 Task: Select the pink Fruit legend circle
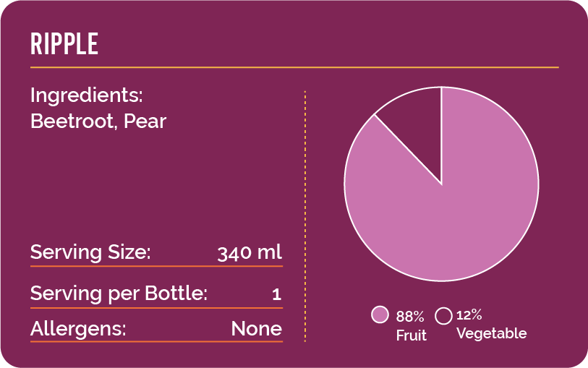pyautogui.click(x=380, y=314)
